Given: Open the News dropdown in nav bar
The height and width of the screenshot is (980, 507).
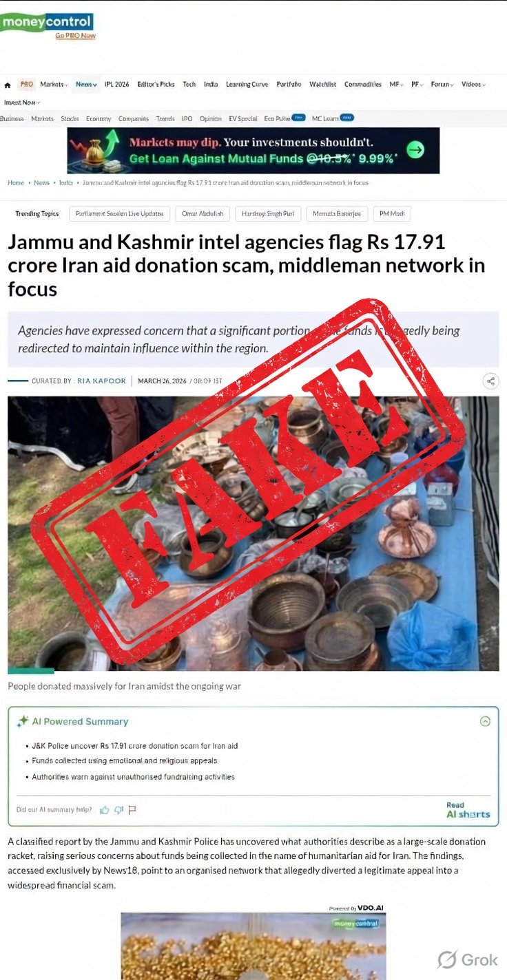Looking at the screenshot, I should click(86, 85).
